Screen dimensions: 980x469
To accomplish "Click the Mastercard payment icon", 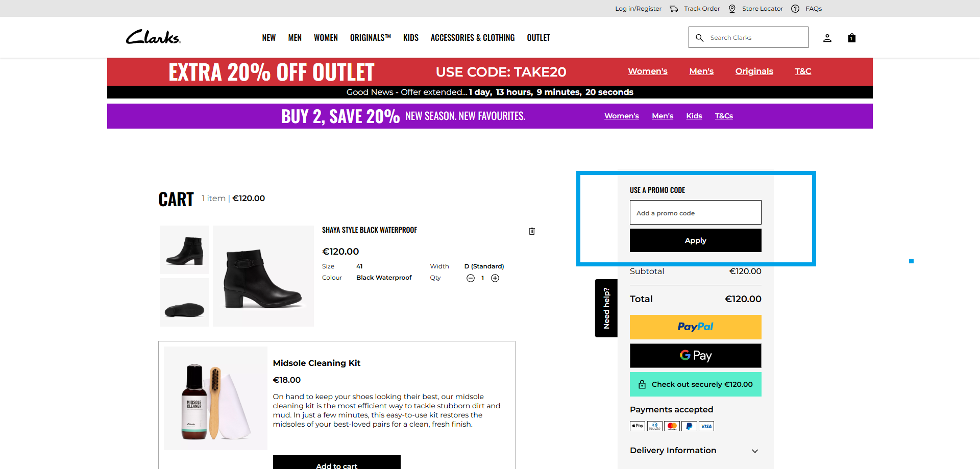I will (672, 426).
